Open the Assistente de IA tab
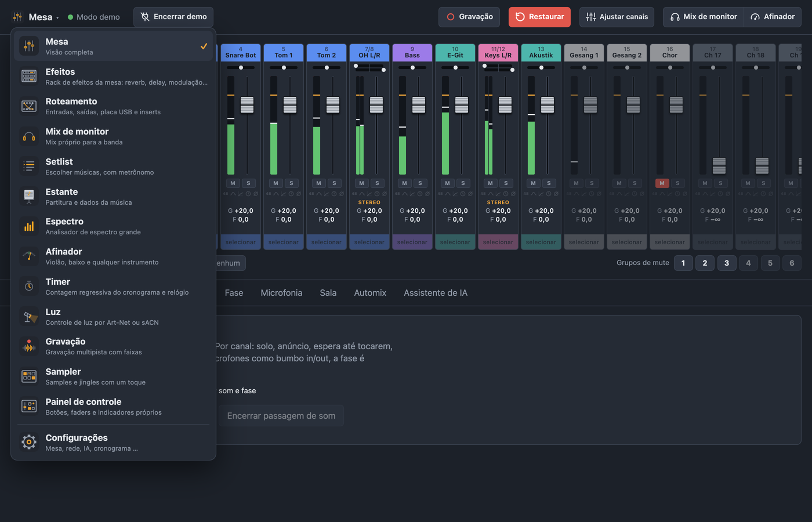The height and width of the screenshot is (522, 812). [436, 293]
